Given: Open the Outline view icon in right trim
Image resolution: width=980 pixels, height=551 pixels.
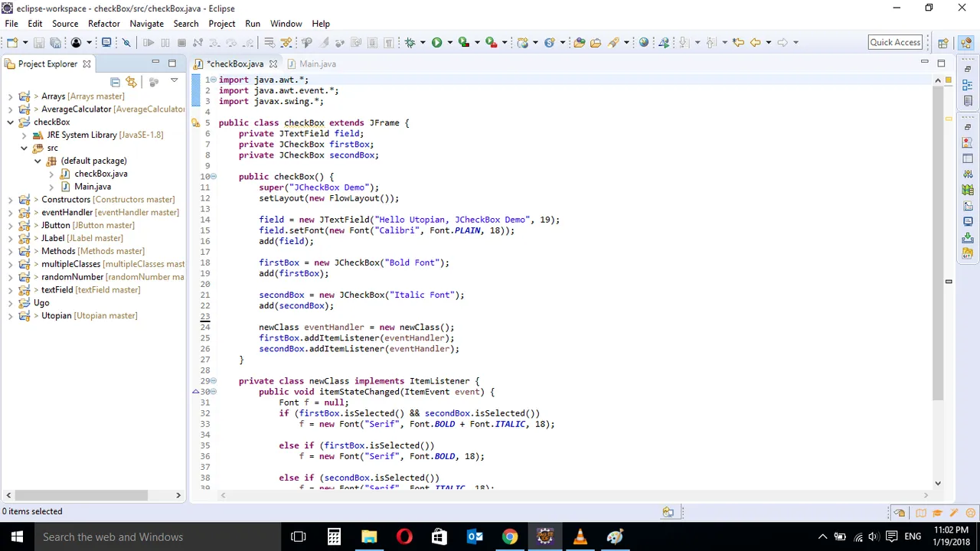Looking at the screenshot, I should tap(968, 86).
